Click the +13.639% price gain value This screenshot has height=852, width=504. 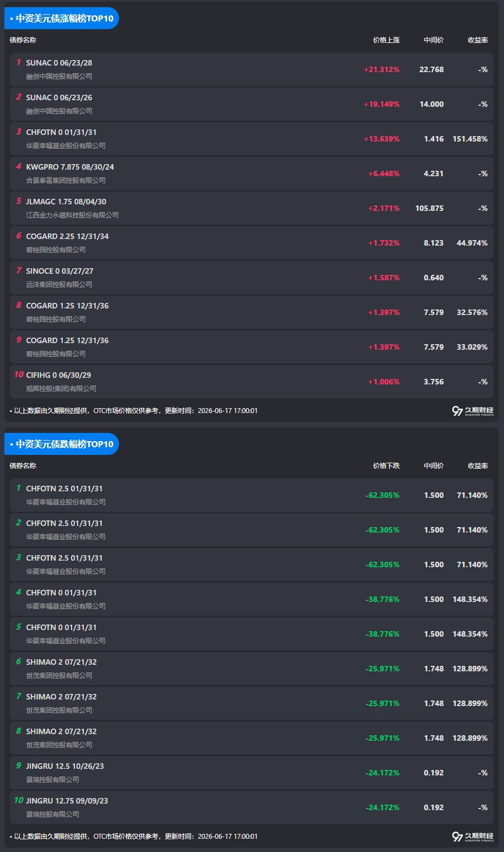[382, 139]
